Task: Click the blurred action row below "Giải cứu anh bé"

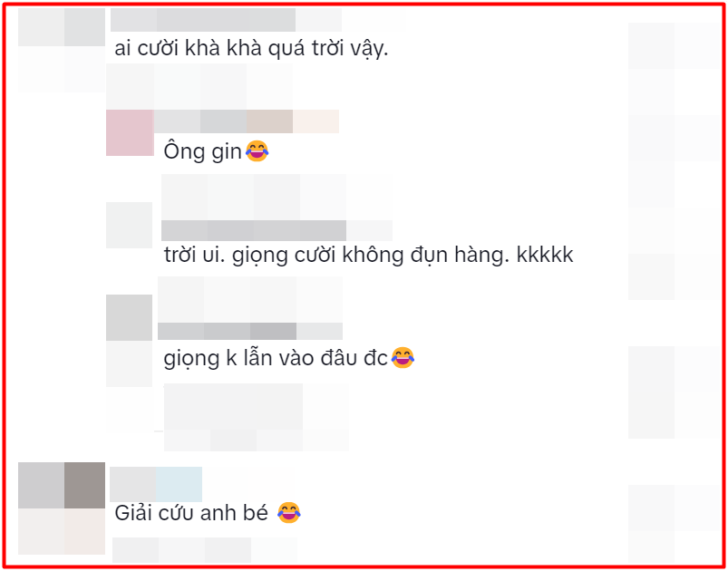Action: (205, 550)
